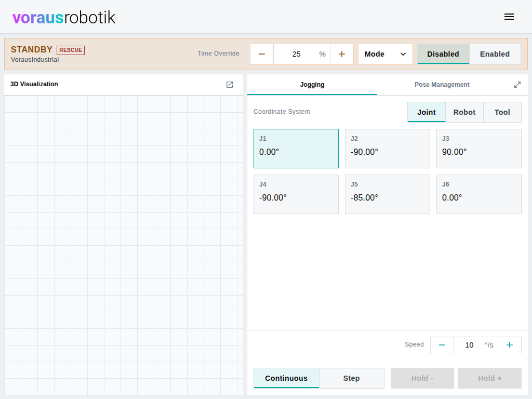Increase the Time Override percentage
532x399 pixels.
coord(342,54)
